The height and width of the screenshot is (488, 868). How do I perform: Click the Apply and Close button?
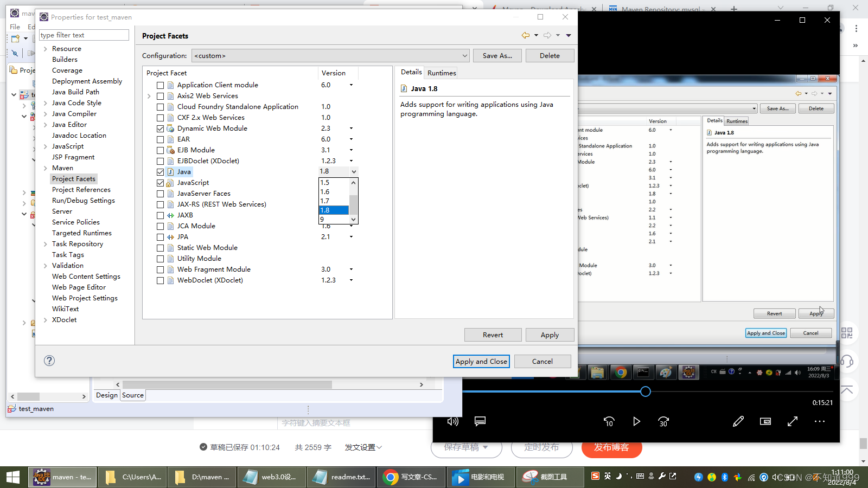click(481, 361)
